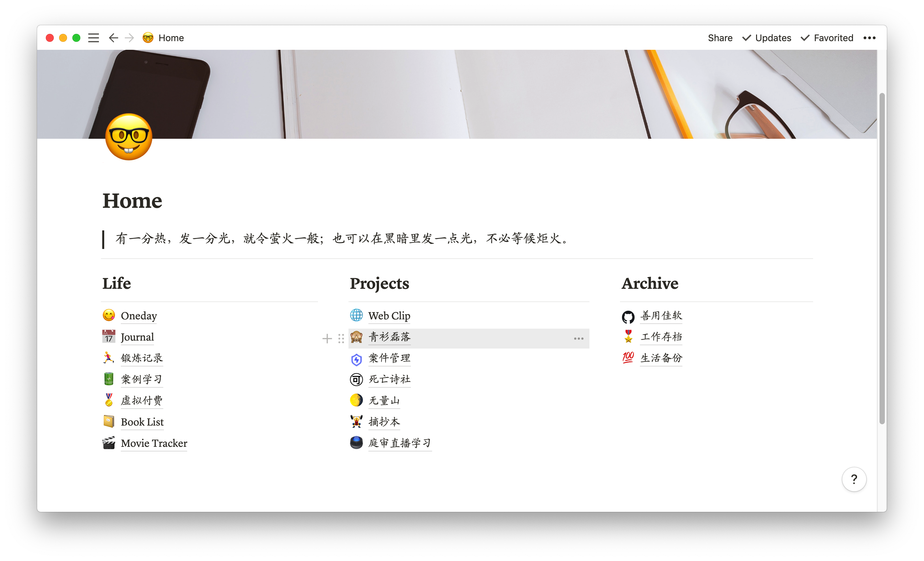Screen dimensions: 924x561
Task: Open the top-right three-dot page menu
Action: click(869, 38)
